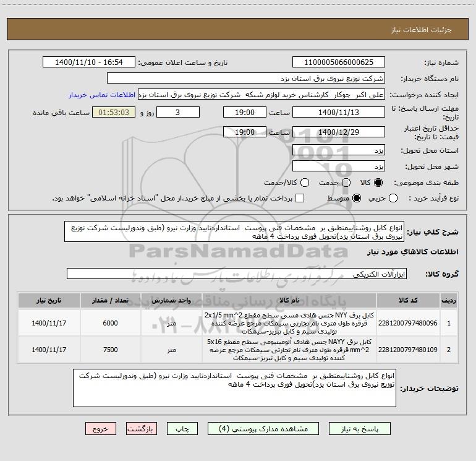Click the general need description text box

tap(234, 232)
